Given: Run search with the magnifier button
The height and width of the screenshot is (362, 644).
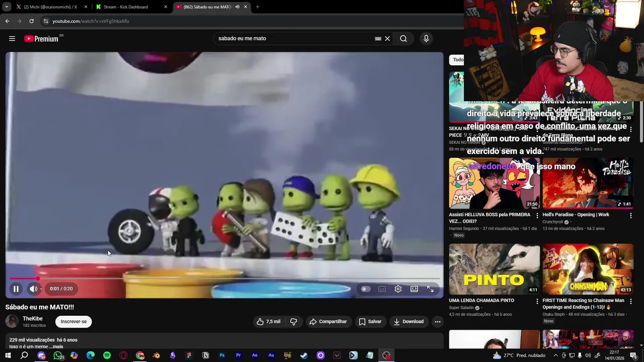Looking at the screenshot, I should tap(404, 38).
